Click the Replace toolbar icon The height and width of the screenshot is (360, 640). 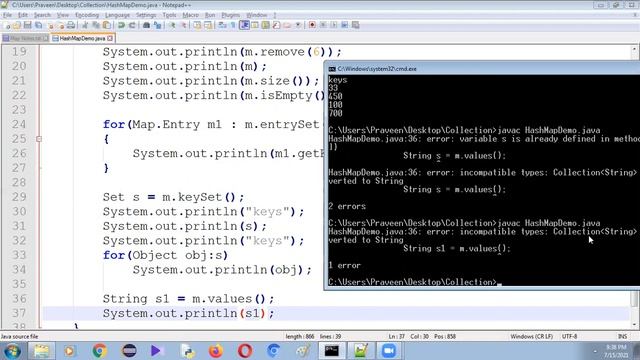157,25
